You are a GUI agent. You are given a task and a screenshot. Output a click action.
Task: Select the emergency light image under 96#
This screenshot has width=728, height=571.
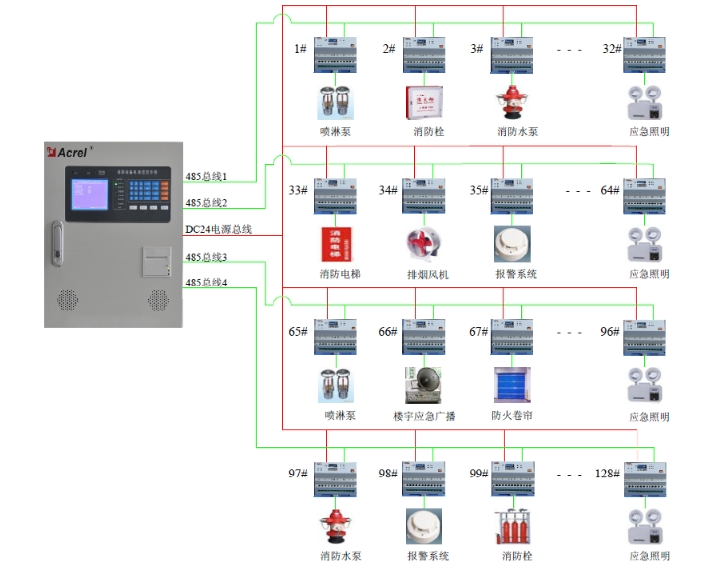point(644,385)
